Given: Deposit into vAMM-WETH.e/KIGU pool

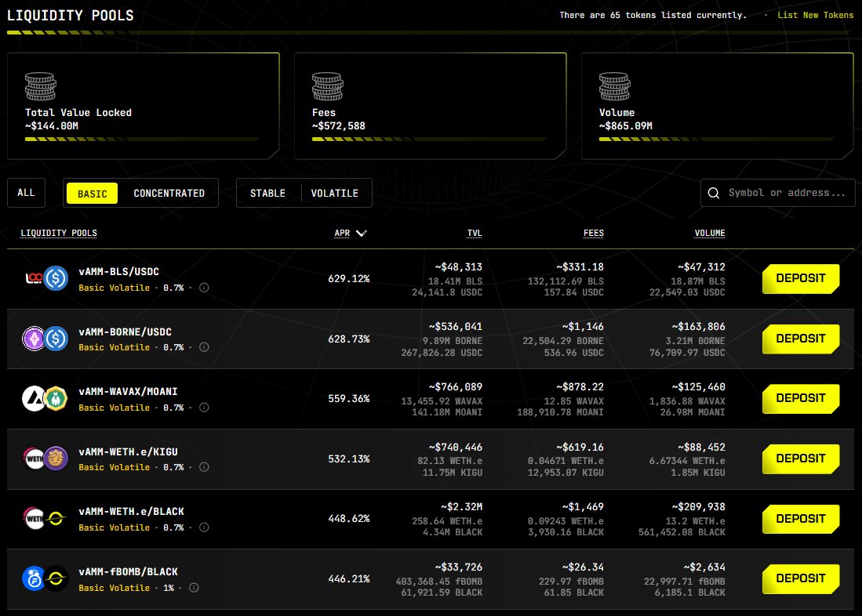Looking at the screenshot, I should (800, 458).
